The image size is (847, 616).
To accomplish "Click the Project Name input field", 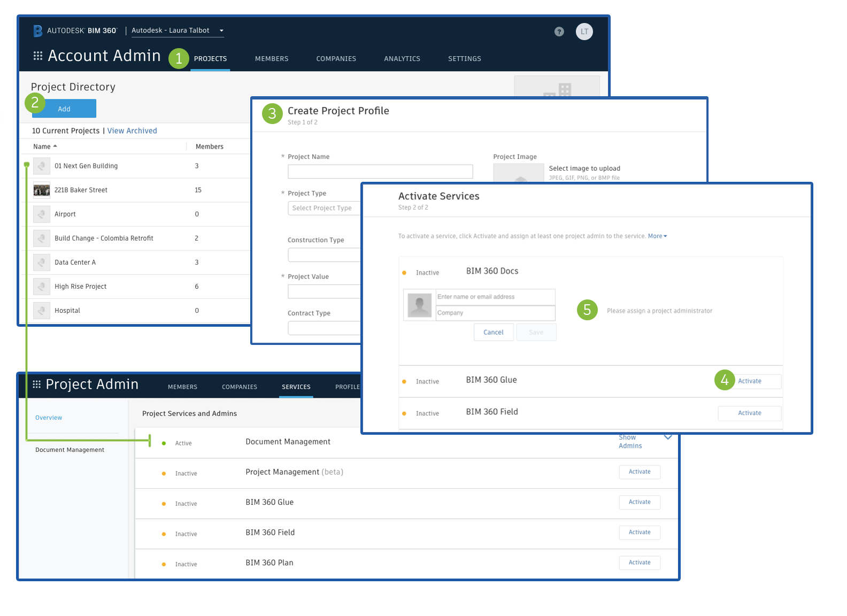I will click(x=380, y=172).
